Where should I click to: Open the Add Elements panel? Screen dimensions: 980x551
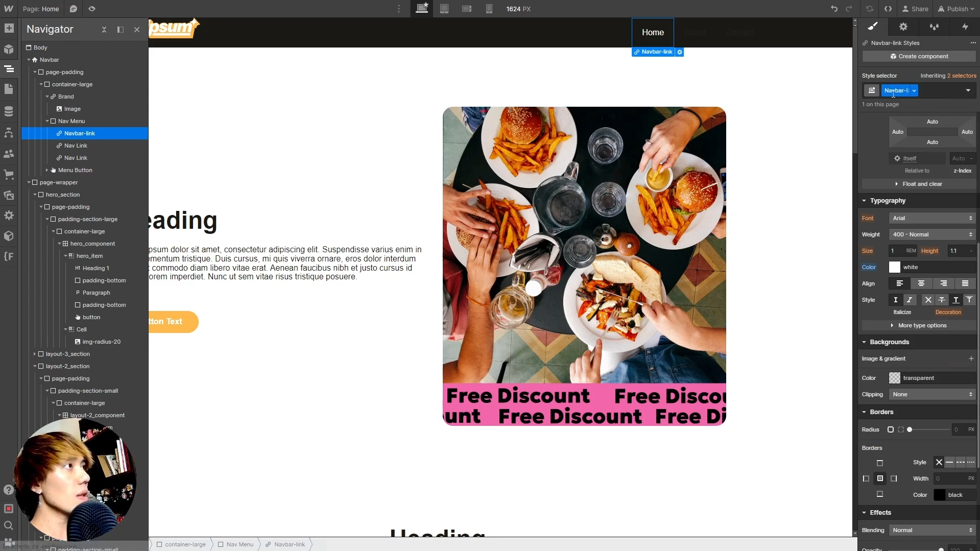[x=9, y=29]
